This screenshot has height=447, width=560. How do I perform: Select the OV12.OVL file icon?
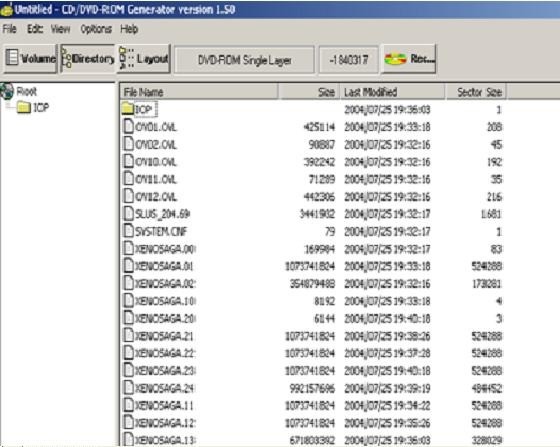[128, 196]
